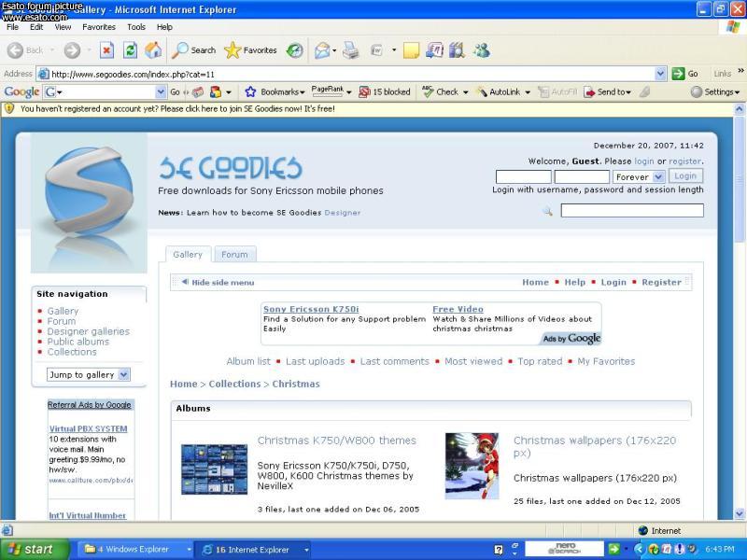Click the Mail envelope icon
Screen dimensions: 747x560
pyautogui.click(x=322, y=50)
